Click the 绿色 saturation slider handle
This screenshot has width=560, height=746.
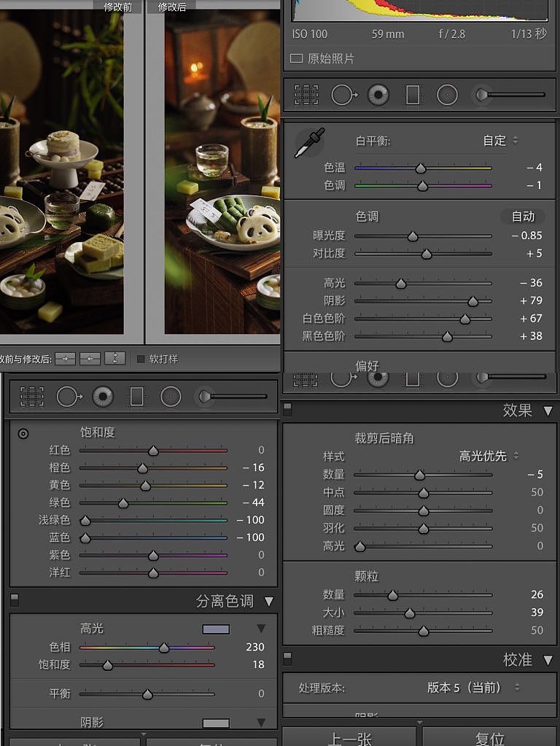coord(122,503)
